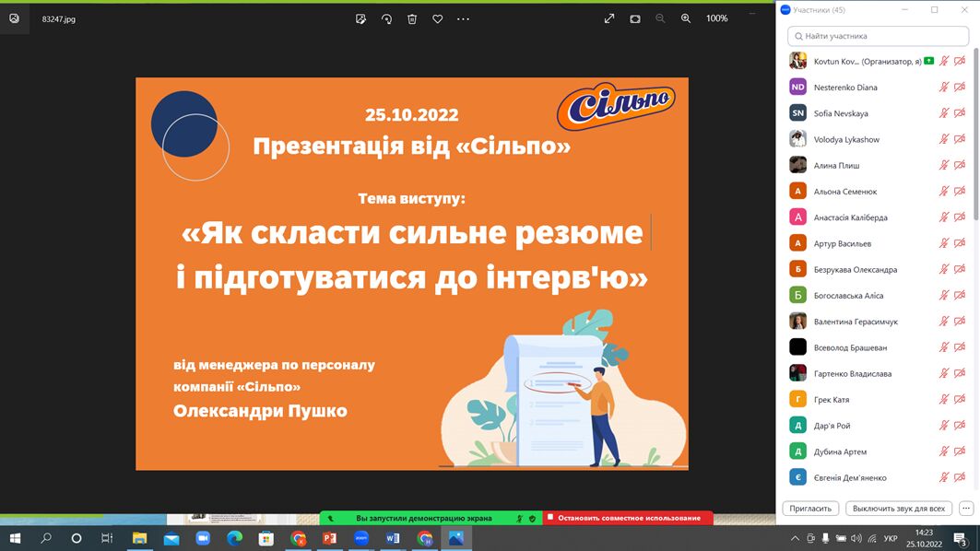Click the Zoom out magnifier icon

[x=660, y=18]
